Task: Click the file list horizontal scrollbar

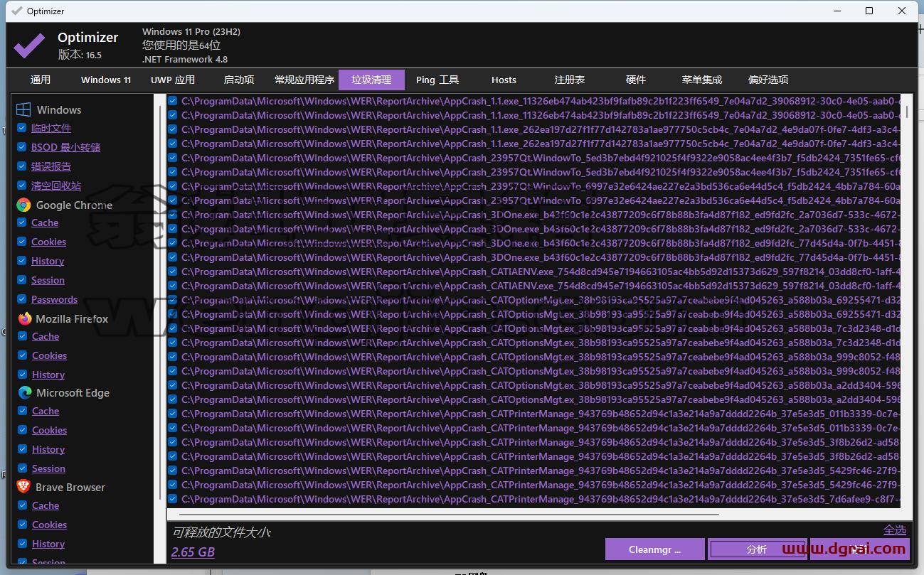Action: click(x=450, y=514)
